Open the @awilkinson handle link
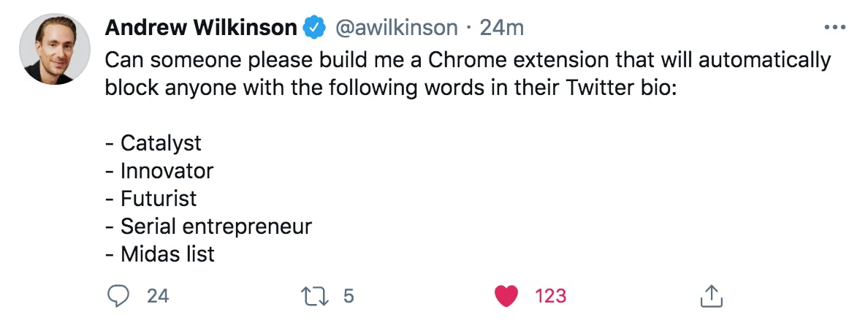 tap(396, 27)
